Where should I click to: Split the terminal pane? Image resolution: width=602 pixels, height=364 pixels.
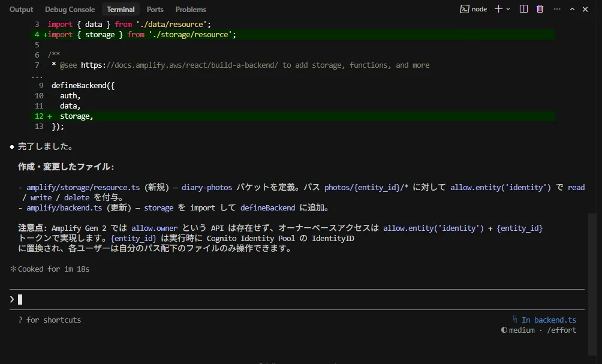(523, 9)
